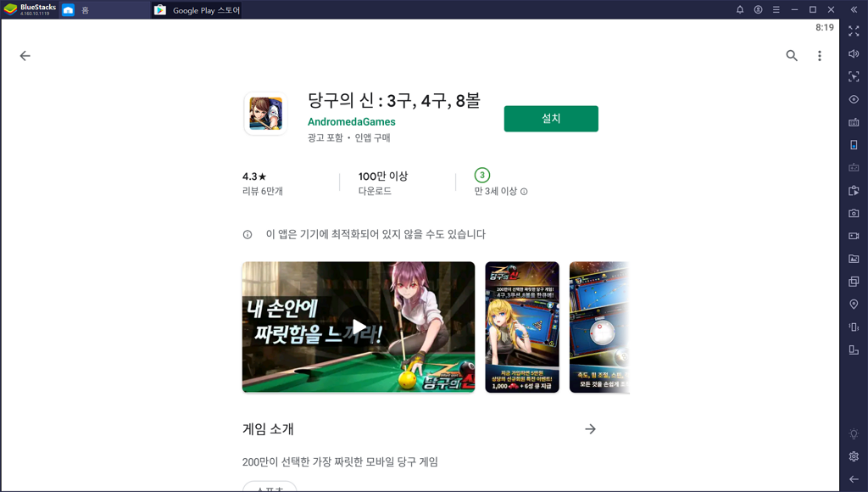868x492 pixels.
Task: Switch to Google Play 스토어 tab
Action: click(x=197, y=10)
